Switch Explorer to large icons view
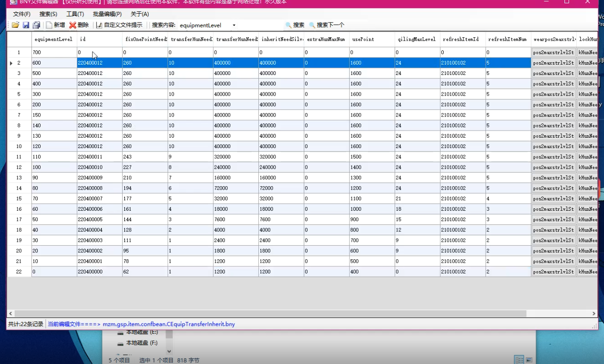Screen dimensions: 604x364 529,360
